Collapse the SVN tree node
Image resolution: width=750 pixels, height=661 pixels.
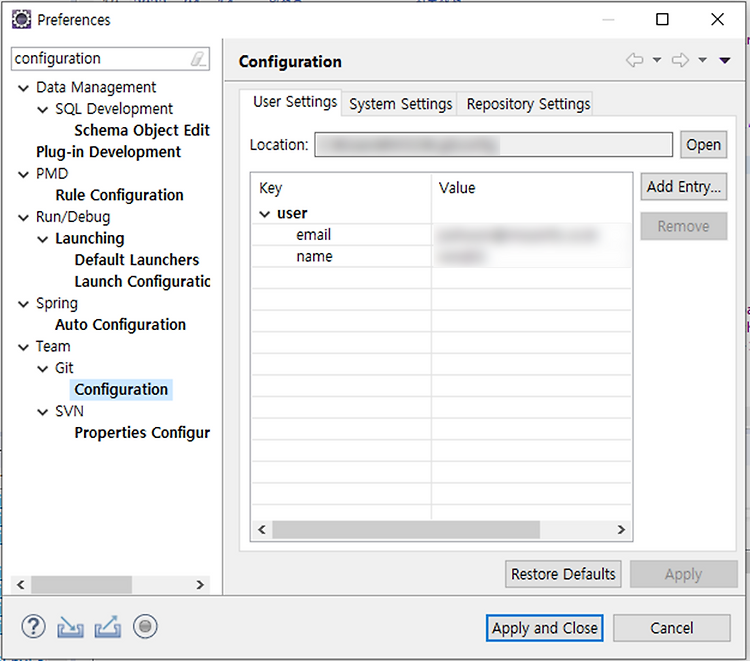[x=43, y=412]
